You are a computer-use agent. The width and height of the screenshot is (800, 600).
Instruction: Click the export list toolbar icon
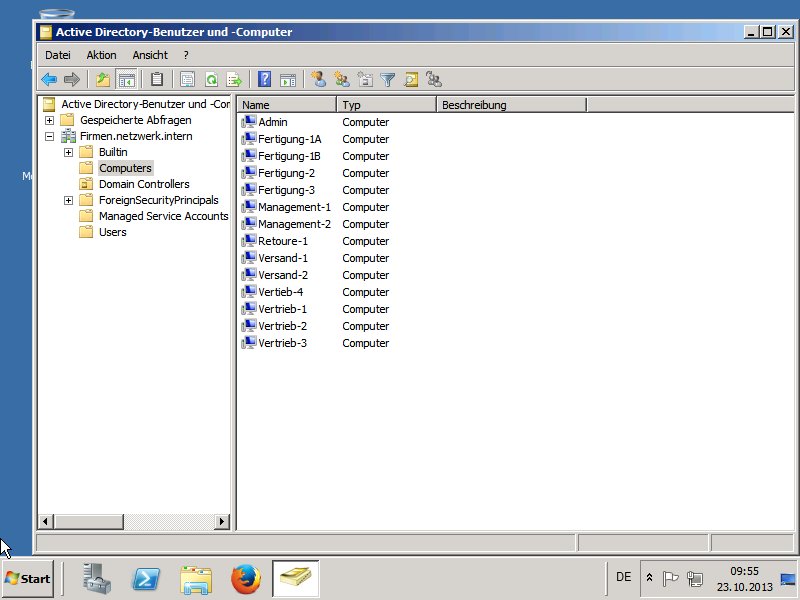tap(234, 80)
